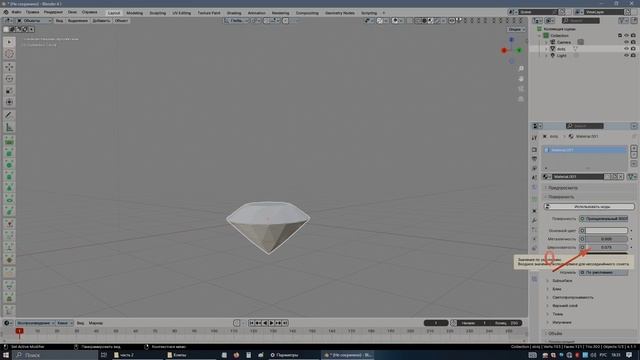The width and height of the screenshot is (640, 360).
Task: Click the white base color swatch
Action: click(x=606, y=231)
